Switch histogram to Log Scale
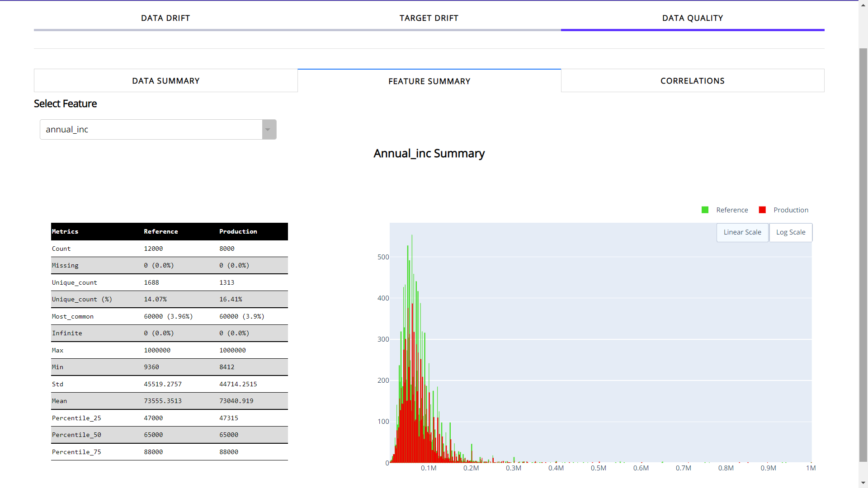Screen dimensions: 868x488 [791, 232]
